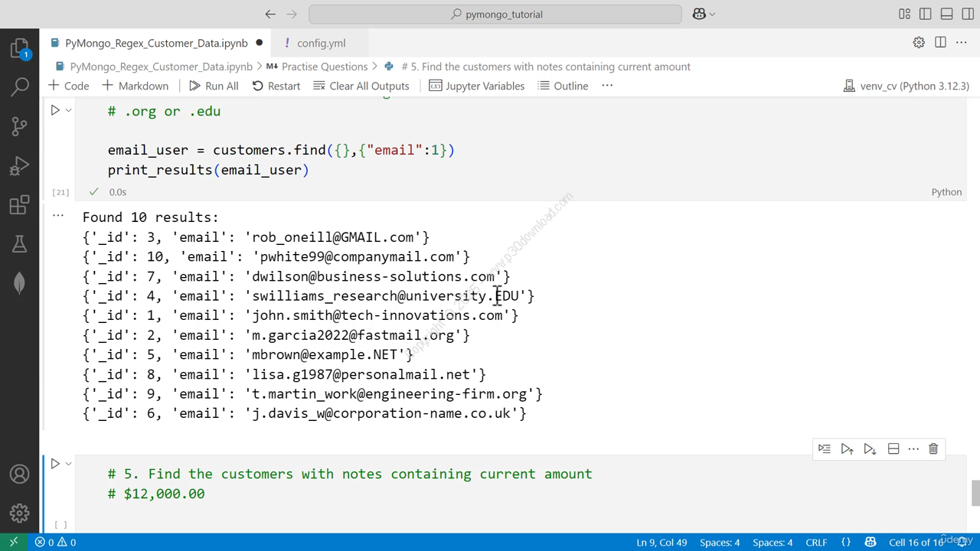980x551 pixels.
Task: Click Cell 16 of 16 status item
Action: tap(916, 542)
